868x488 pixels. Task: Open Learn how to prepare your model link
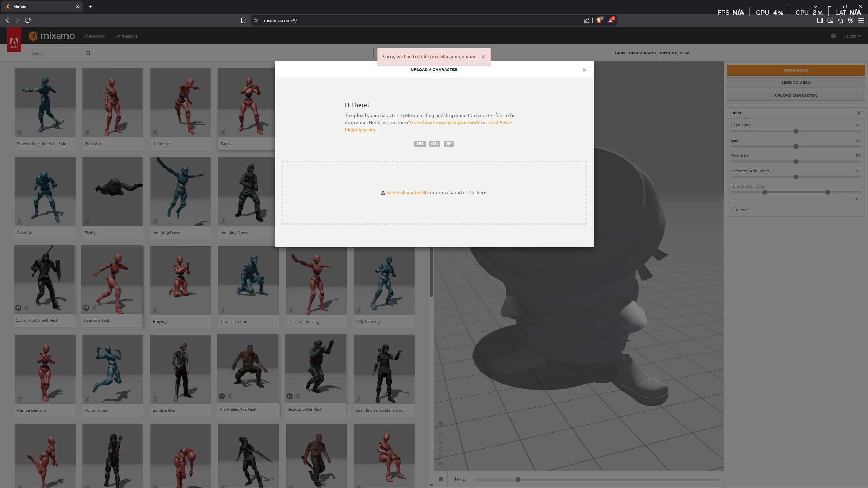point(445,122)
